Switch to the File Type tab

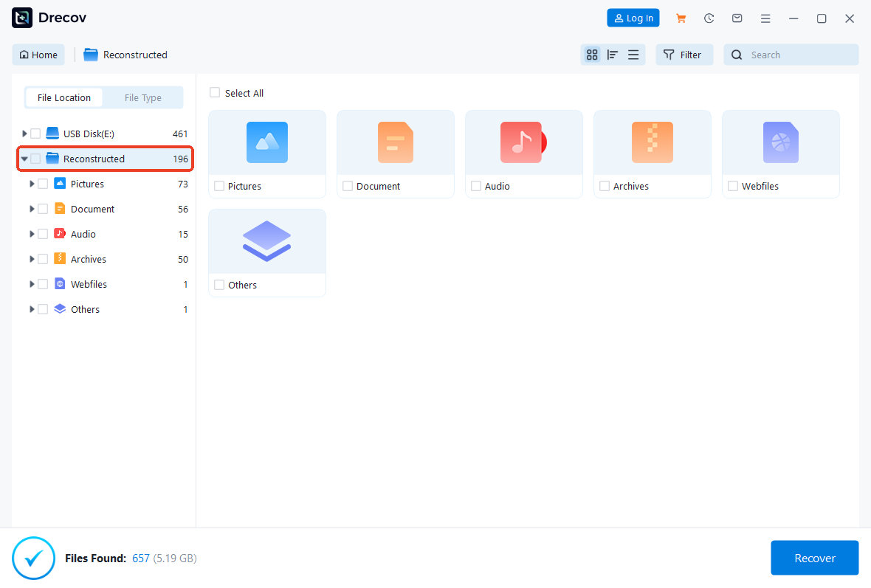pyautogui.click(x=142, y=97)
